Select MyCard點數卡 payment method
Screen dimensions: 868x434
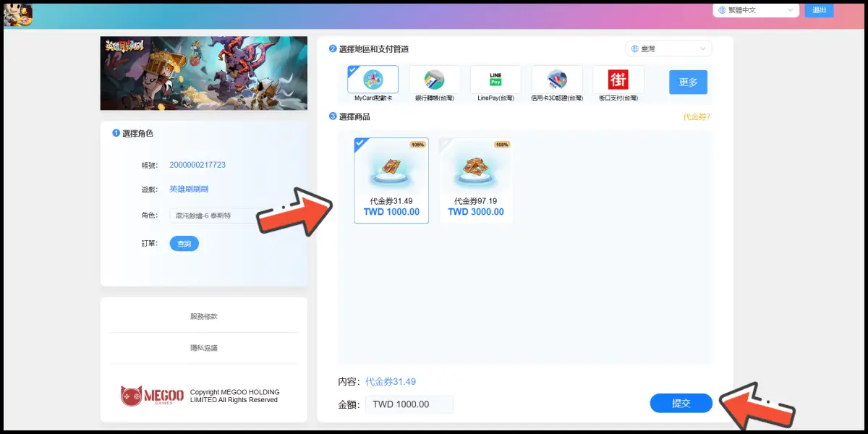pos(373,83)
